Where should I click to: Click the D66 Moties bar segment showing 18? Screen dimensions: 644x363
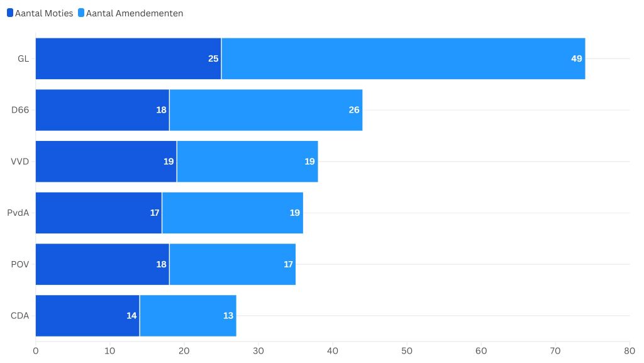tap(103, 110)
